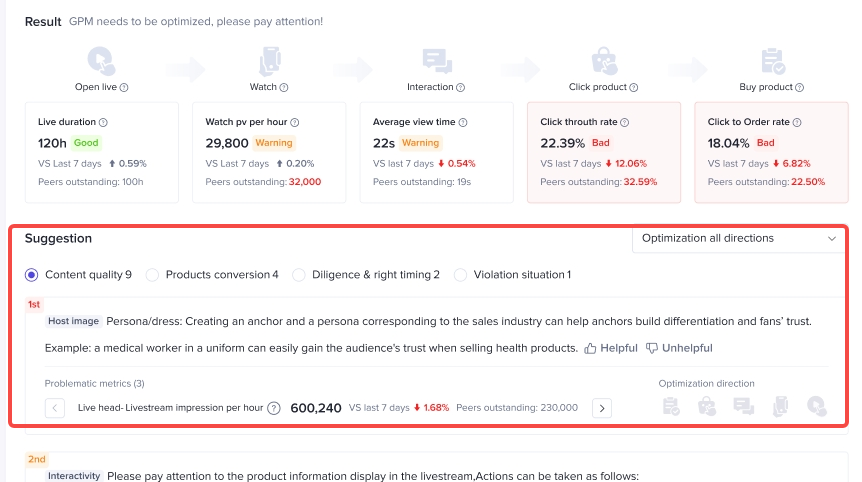
Task: Click the Click to Order rate card
Action: (x=770, y=152)
